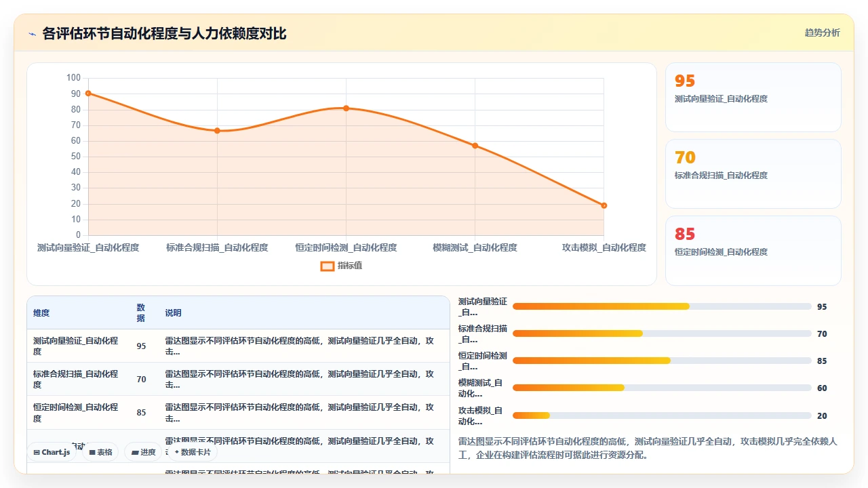Click the x-axis label 攻击模拟_自动化程度
Viewport: 868px width, 488px height.
click(604, 247)
